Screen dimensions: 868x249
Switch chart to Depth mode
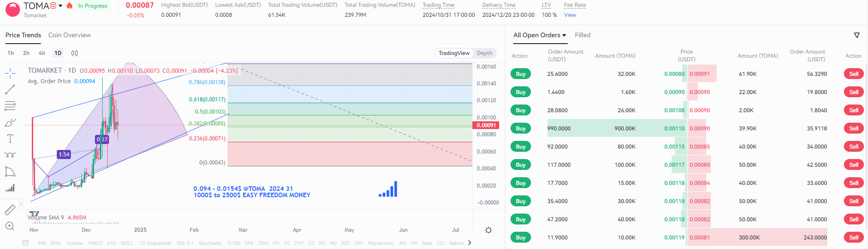pyautogui.click(x=485, y=53)
